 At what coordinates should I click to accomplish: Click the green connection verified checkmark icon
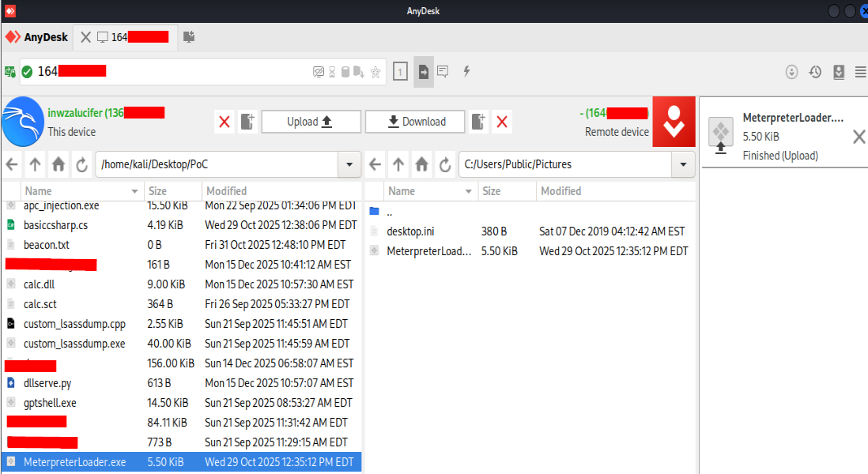[x=27, y=71]
